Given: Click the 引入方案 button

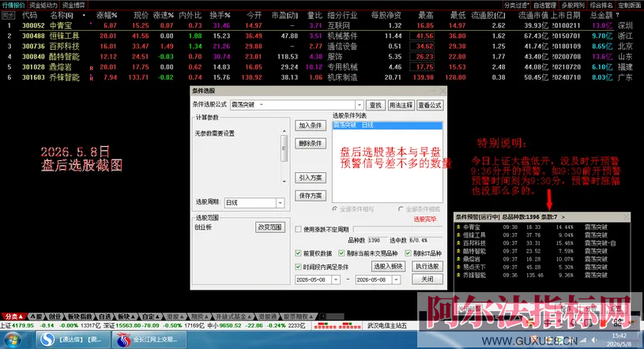Looking at the screenshot, I should pyautogui.click(x=311, y=178).
